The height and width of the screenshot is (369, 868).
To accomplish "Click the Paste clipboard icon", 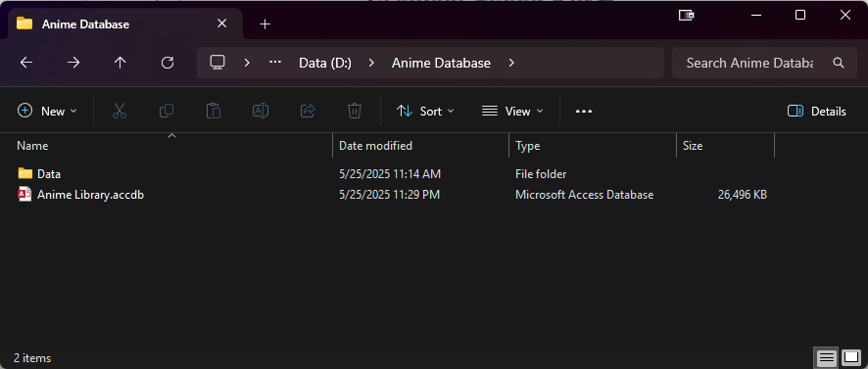I will point(214,111).
